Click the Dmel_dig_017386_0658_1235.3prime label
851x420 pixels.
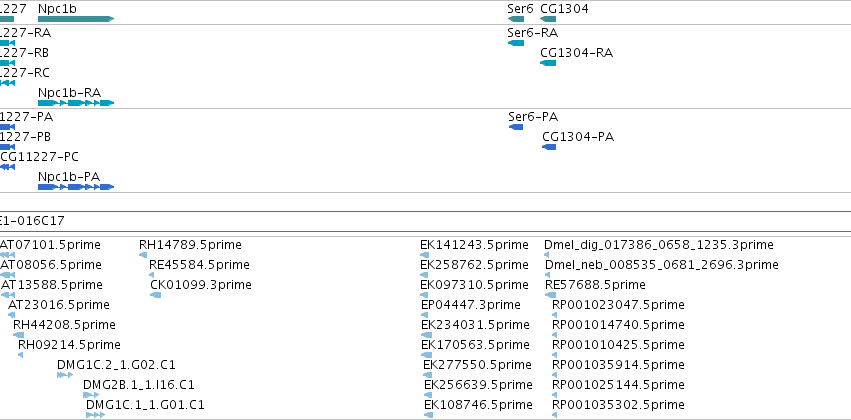click(x=659, y=245)
